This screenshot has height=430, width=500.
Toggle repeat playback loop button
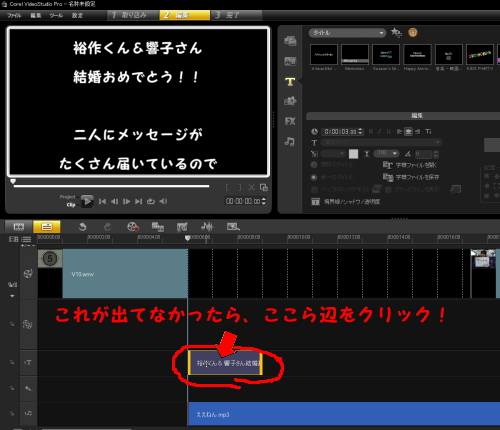click(x=151, y=201)
